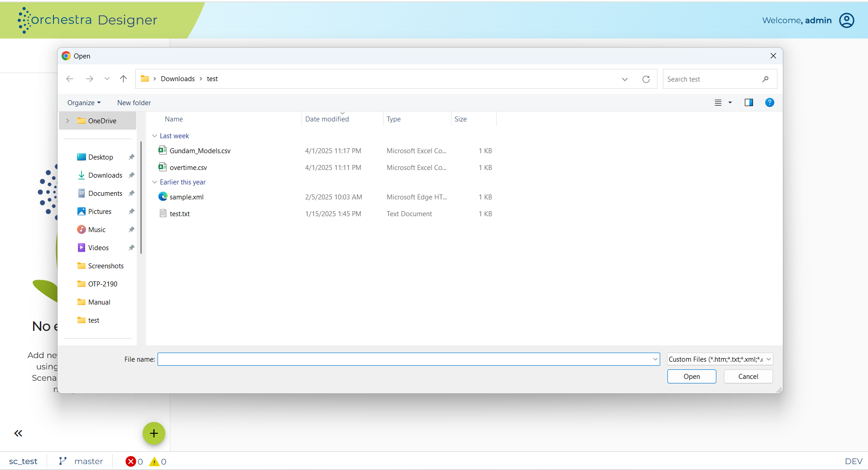
Task: Click the Forward arrow in Open dialog
Action: pos(90,79)
